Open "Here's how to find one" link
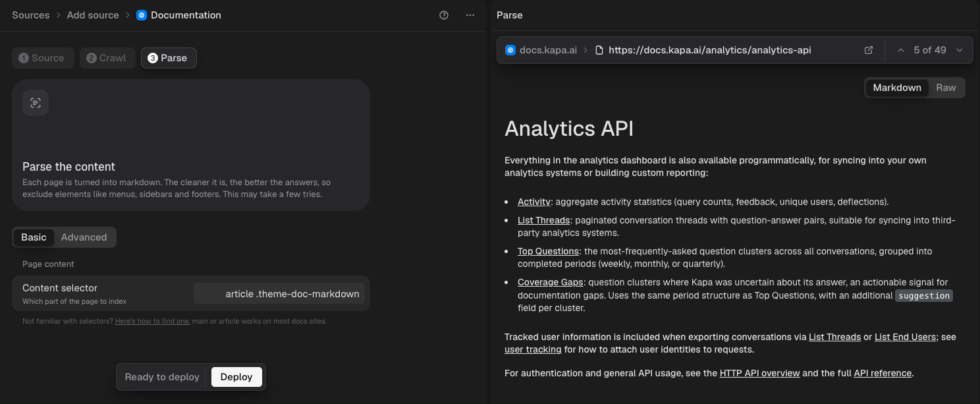The width and height of the screenshot is (980, 404). [153, 321]
